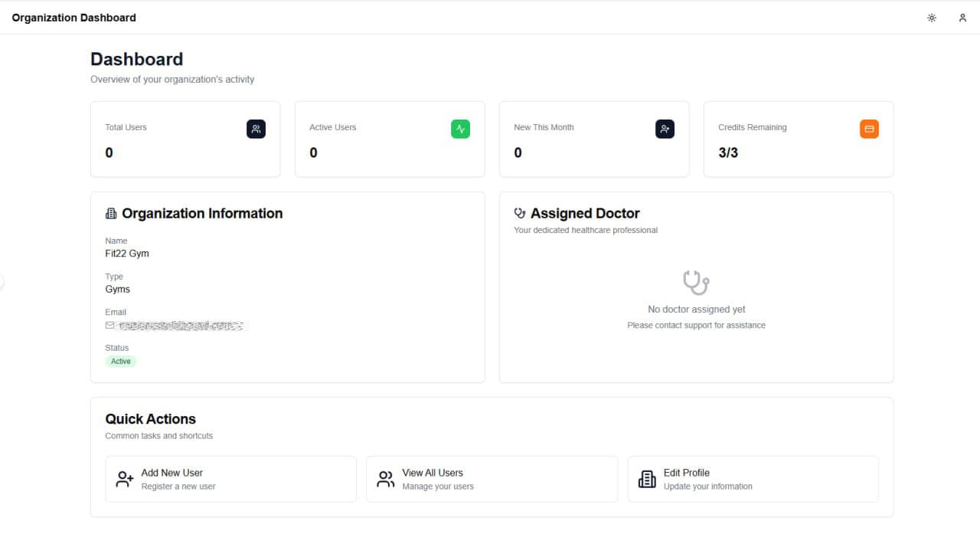Image resolution: width=980 pixels, height=557 pixels.
Task: Click the building icon beside Organization Information
Action: point(112,213)
